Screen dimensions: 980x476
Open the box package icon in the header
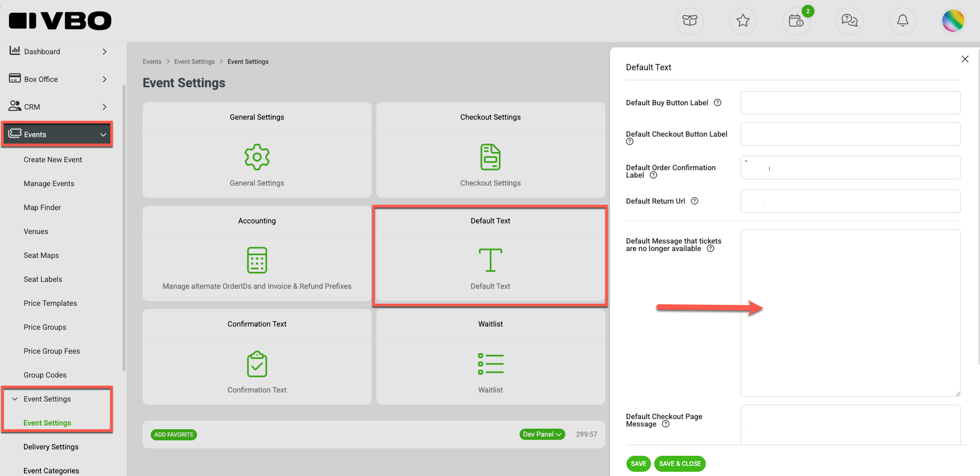coord(690,21)
